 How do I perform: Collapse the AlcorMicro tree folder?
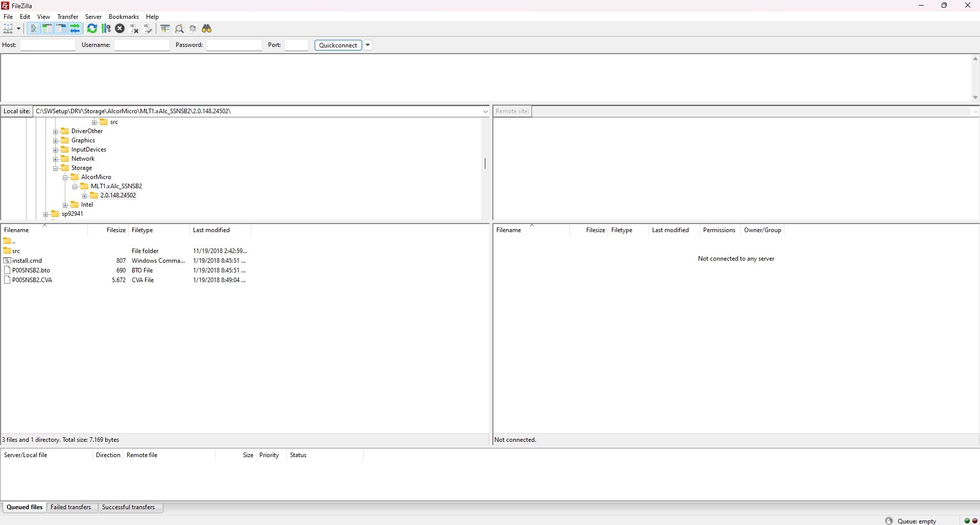tap(65, 178)
